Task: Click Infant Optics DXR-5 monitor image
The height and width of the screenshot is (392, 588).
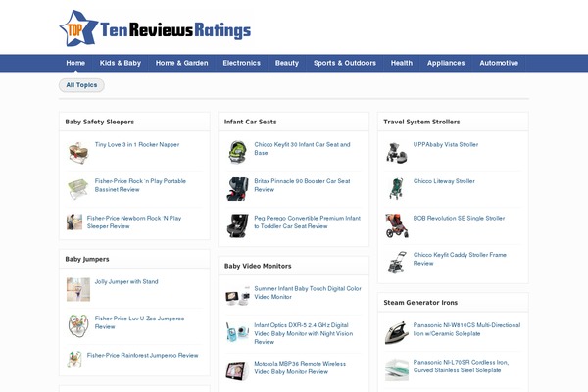Action: point(238,333)
